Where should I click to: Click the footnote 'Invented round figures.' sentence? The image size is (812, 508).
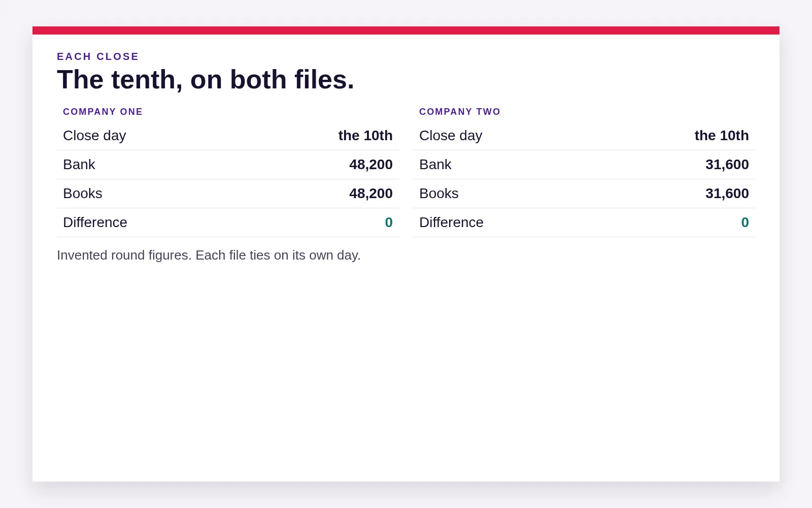(x=124, y=255)
